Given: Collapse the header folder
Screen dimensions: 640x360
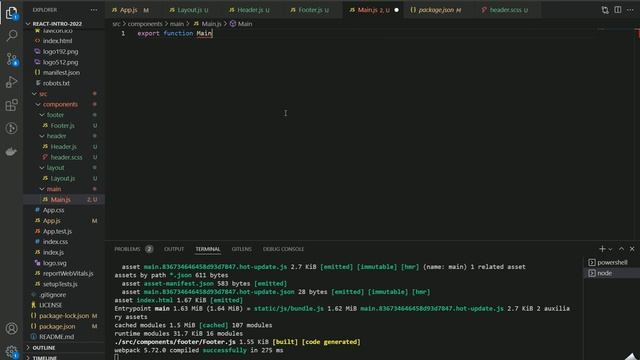Looking at the screenshot, I should [56, 136].
